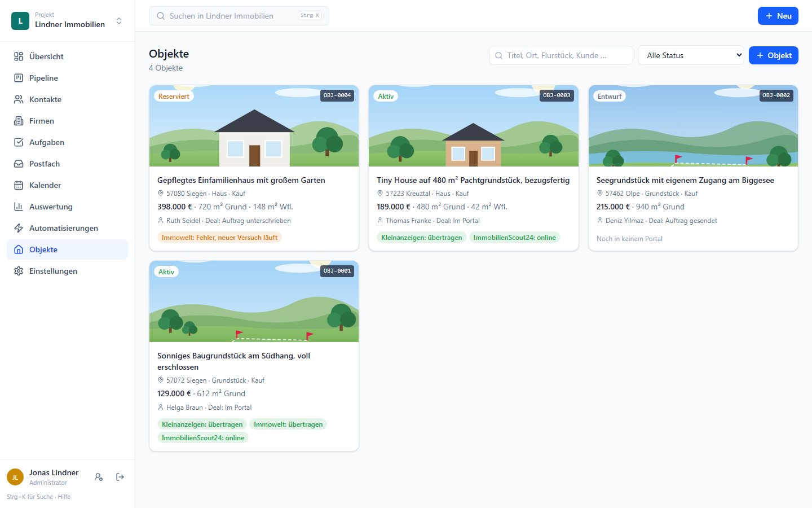Image resolution: width=812 pixels, height=508 pixels.
Task: Click the person icon beside Helga Braun
Action: point(161,408)
